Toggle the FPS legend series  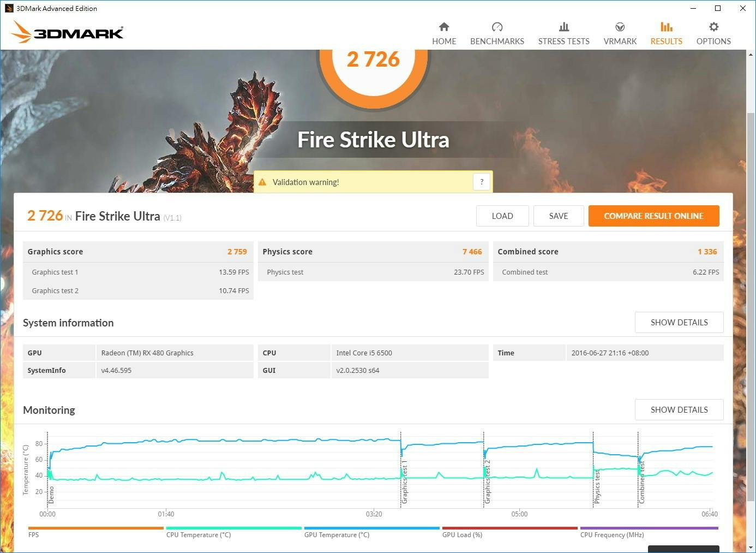(95, 528)
